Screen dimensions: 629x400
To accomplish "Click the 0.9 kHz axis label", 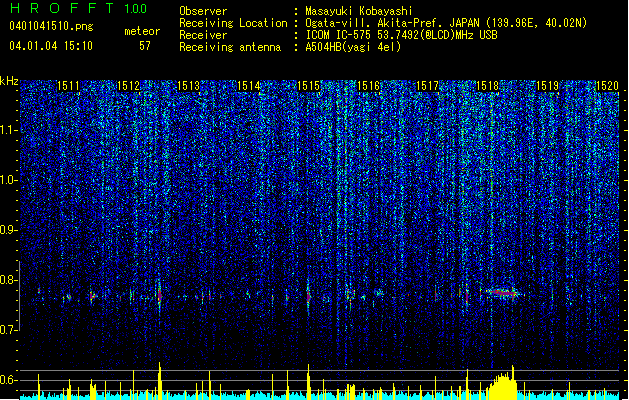I will pyautogui.click(x=8, y=230).
